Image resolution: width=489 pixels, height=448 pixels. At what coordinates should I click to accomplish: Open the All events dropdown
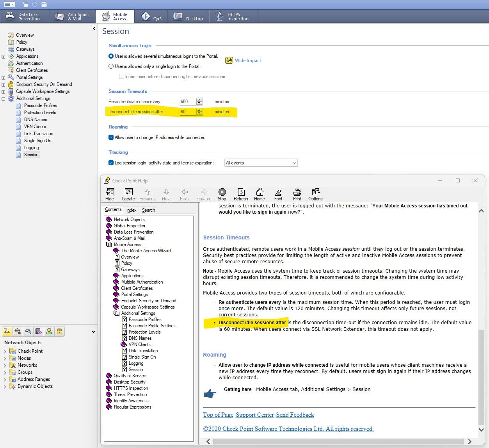coord(261,163)
